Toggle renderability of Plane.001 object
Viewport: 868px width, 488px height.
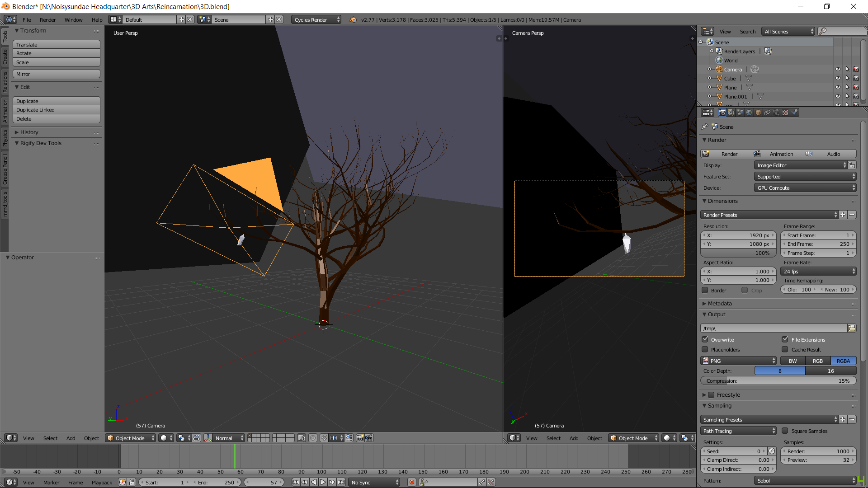click(x=856, y=96)
